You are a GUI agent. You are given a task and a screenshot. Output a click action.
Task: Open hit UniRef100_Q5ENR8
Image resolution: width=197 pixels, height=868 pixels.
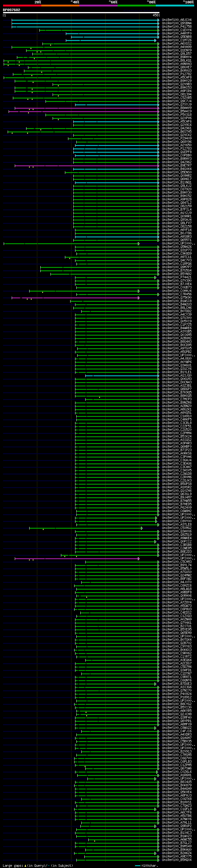(x=177, y=37)
